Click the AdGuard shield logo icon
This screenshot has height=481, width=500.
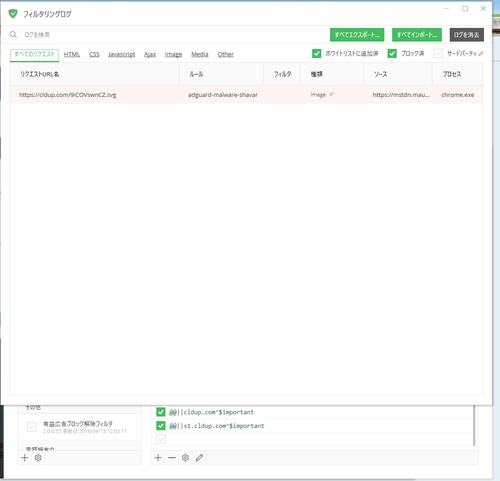point(13,14)
